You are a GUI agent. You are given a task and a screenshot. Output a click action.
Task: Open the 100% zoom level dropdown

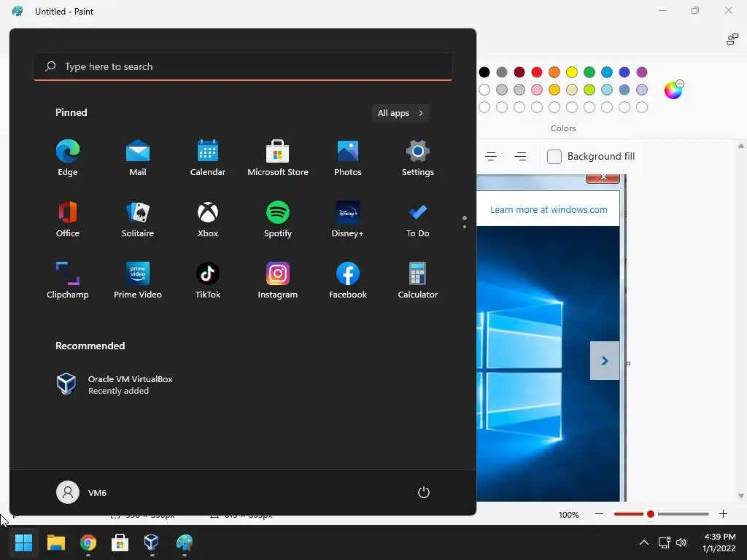(x=568, y=515)
